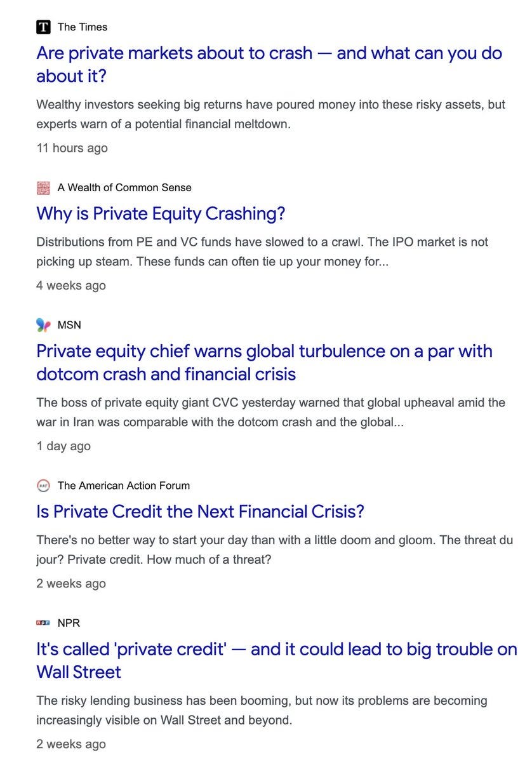532x762 pixels.
Task: Click 'The Times' source name
Action: [x=83, y=27]
